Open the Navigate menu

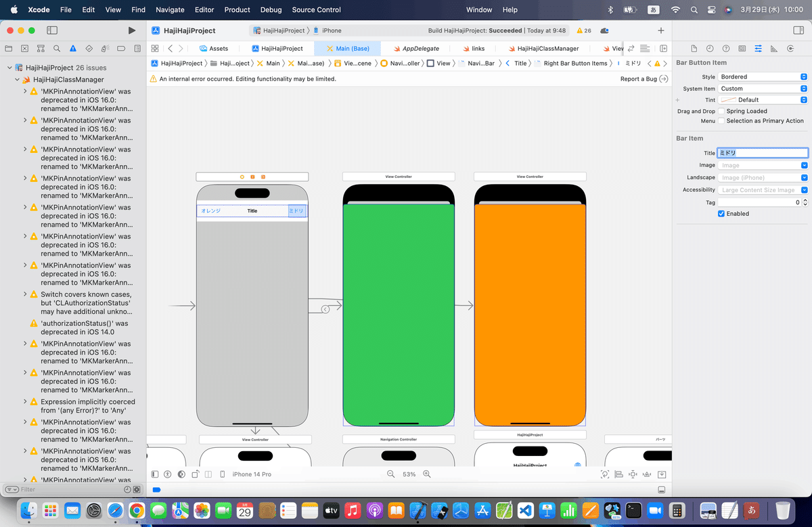click(170, 9)
